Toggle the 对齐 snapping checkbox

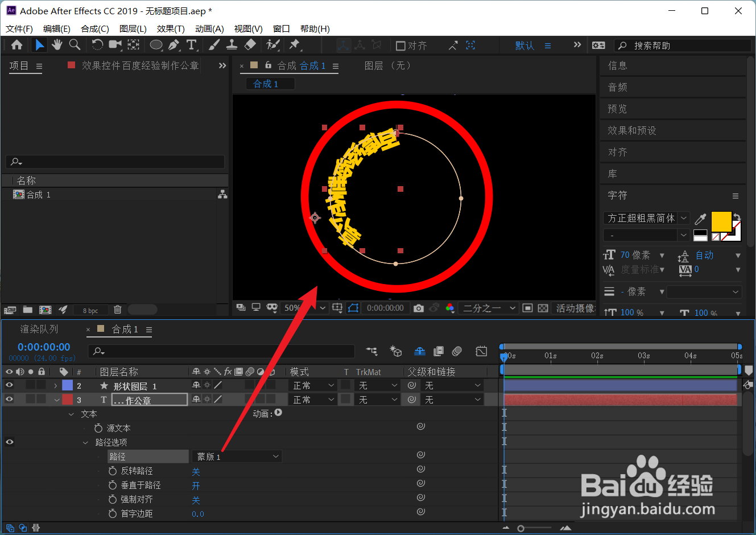[400, 46]
